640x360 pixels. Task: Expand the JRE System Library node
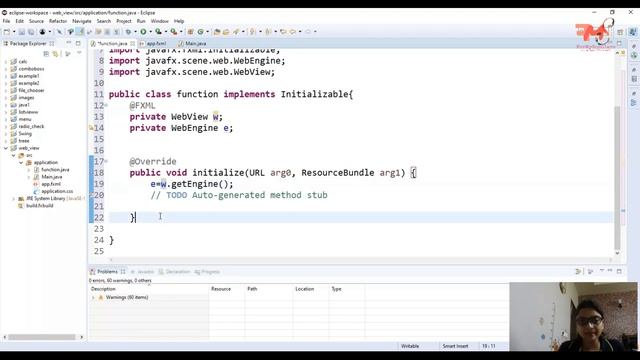coord(13,199)
